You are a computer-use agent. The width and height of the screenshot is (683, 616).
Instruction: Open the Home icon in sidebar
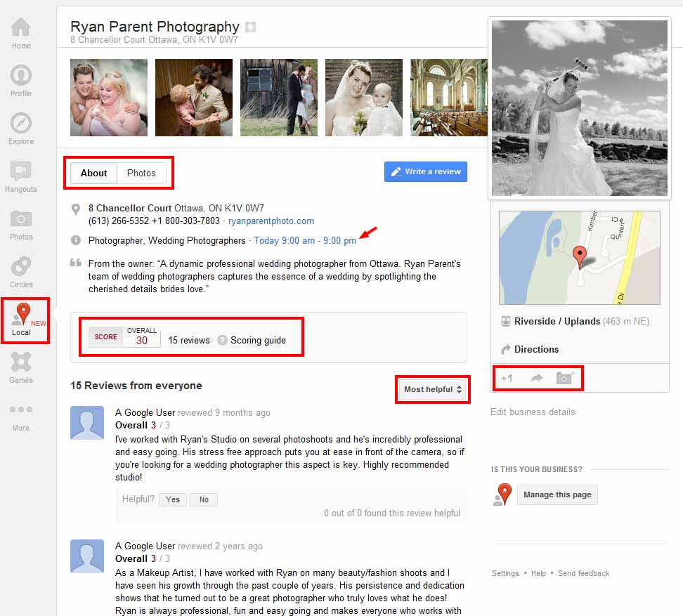click(21, 27)
